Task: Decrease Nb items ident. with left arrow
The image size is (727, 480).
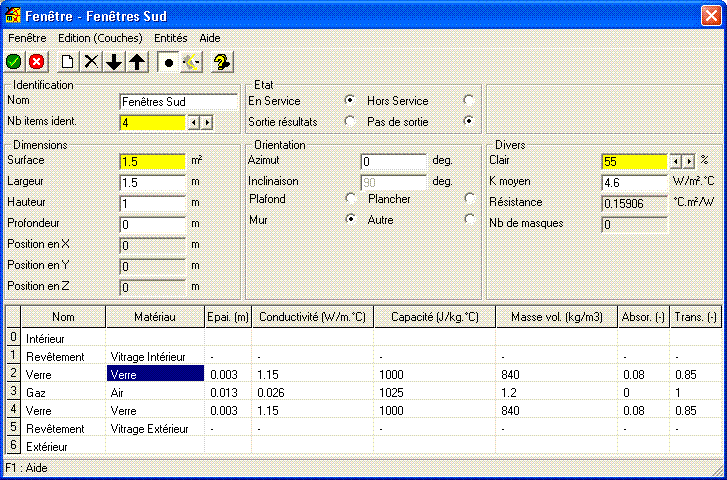Action: [194, 123]
